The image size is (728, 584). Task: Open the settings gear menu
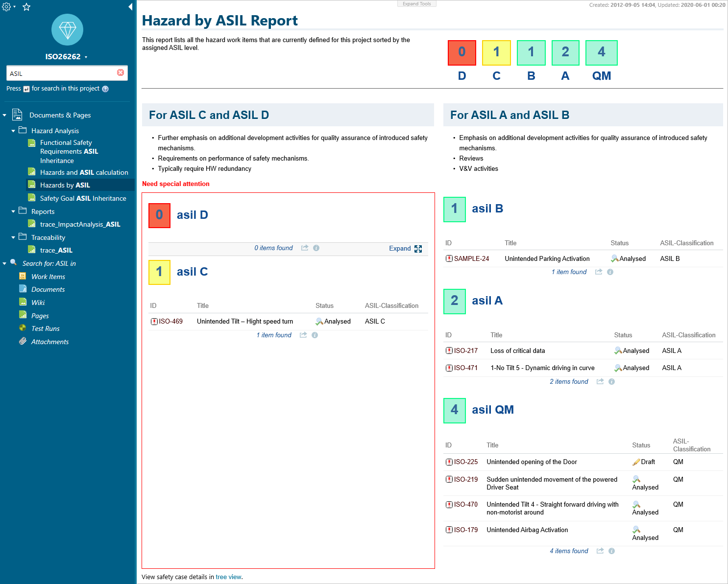(7, 7)
